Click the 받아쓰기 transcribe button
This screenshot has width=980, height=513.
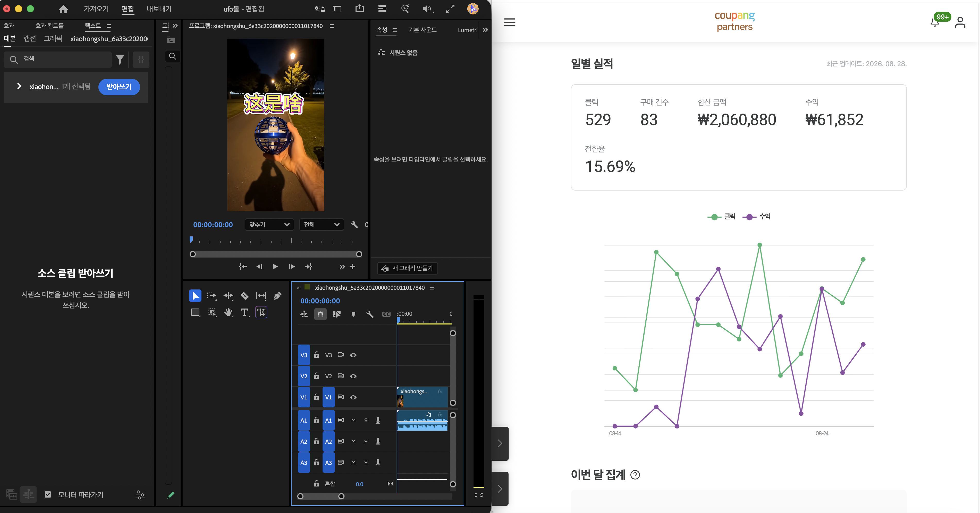(119, 87)
